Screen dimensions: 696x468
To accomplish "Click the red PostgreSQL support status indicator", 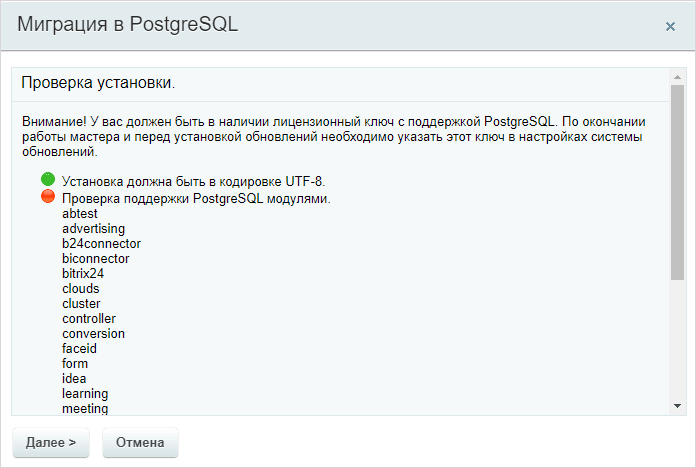I will 48,196.
